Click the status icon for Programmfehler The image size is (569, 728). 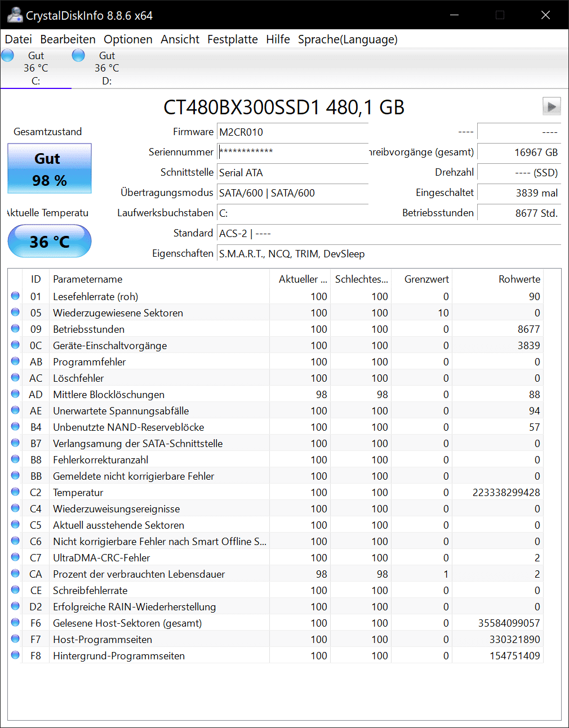click(x=15, y=361)
